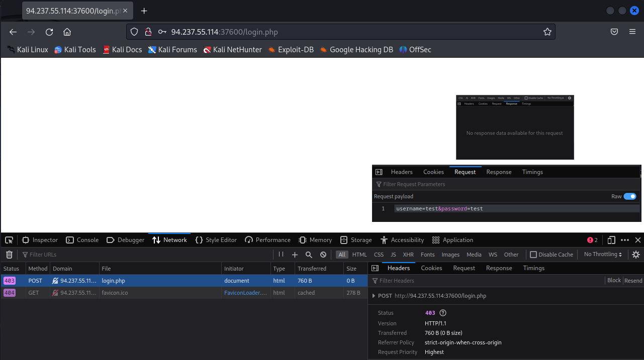644x360 pixels.
Task: Open DevTools more options menu
Action: (x=625, y=240)
